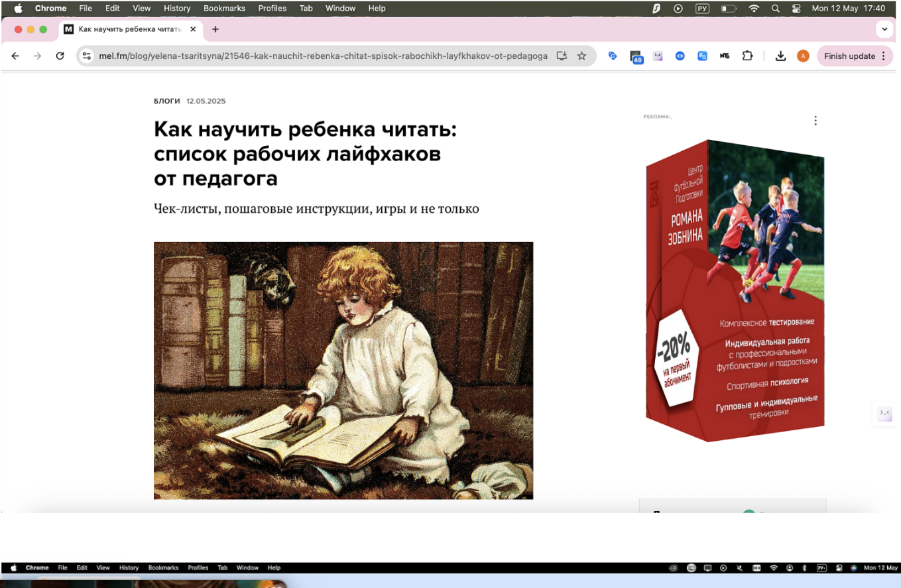Open the Extensions puzzle piece menu
The height and width of the screenshot is (588, 901).
pyautogui.click(x=747, y=56)
